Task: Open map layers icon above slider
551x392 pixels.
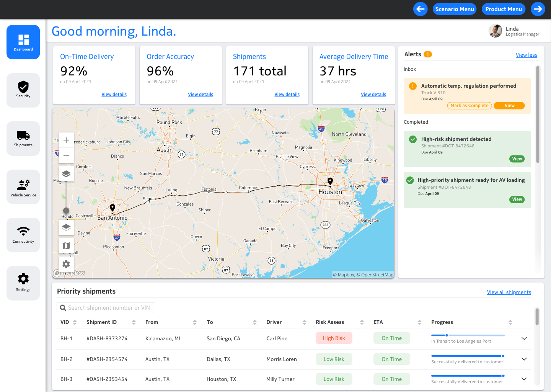Action: pos(66,174)
